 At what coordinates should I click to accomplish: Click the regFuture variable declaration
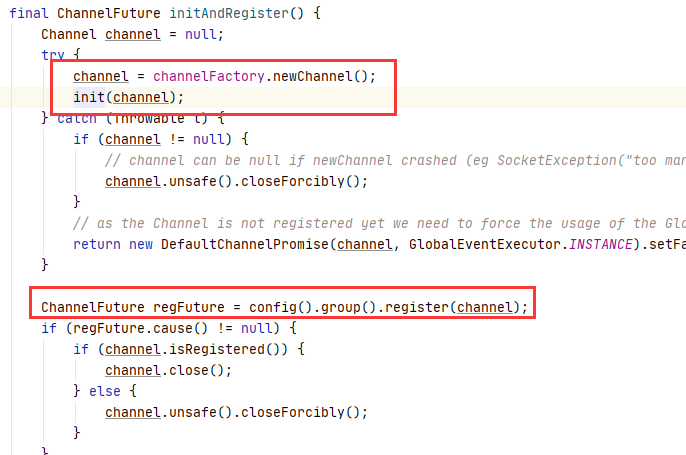point(189,307)
